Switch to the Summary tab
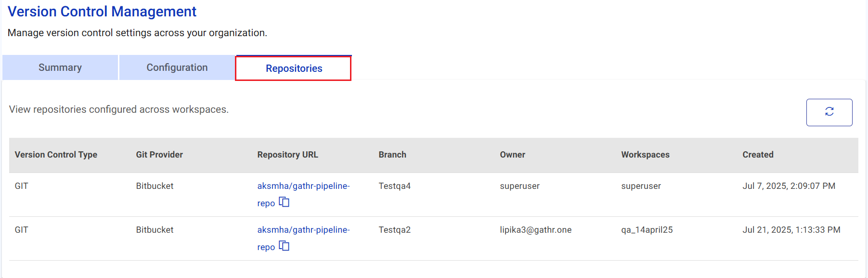This screenshot has height=278, width=868. [60, 67]
